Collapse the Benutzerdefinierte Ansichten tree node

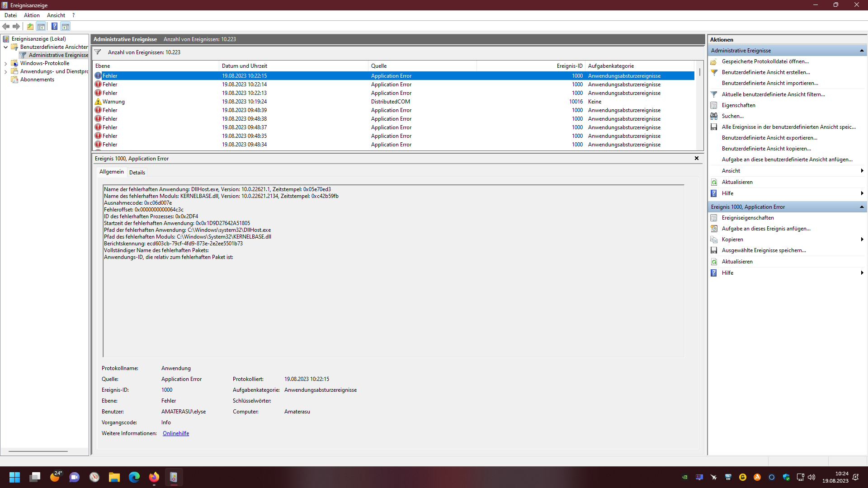(x=5, y=47)
